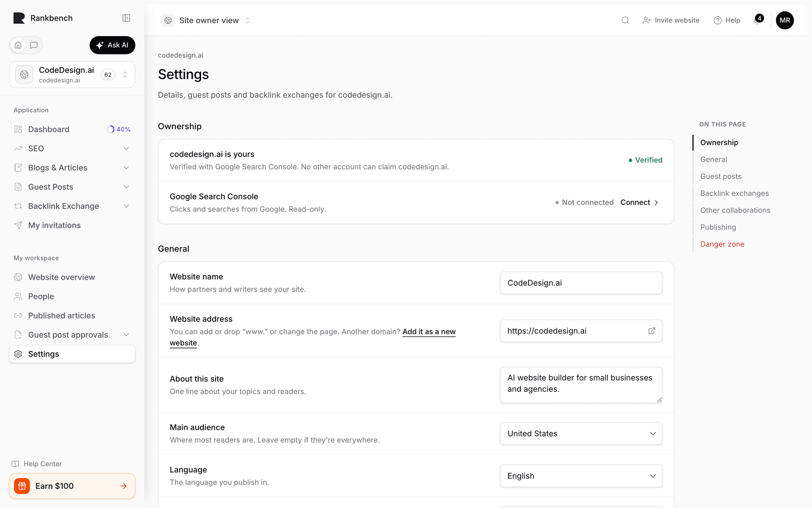Jump to the Guest posts section link
The height and width of the screenshot is (508, 812).
point(720,177)
